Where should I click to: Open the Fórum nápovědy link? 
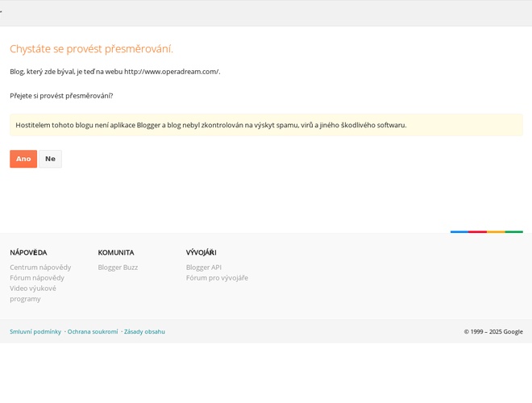[37, 278]
